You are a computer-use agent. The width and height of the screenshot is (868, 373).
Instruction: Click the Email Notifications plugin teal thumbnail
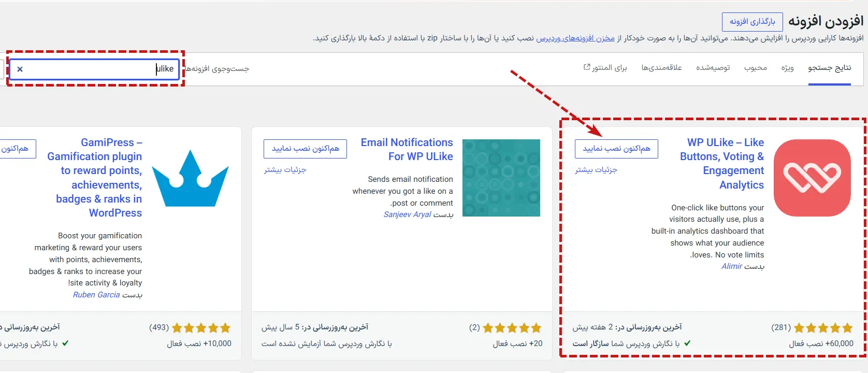point(501,178)
